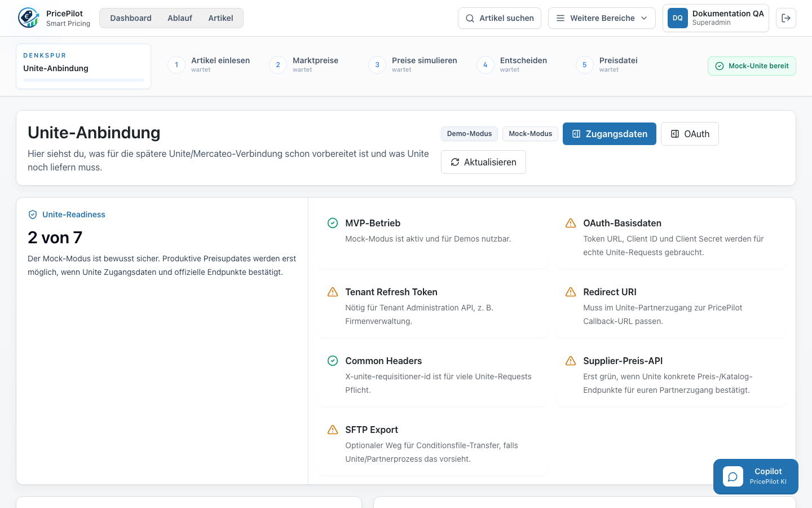Expand the Weitere Bereiche dropdown
This screenshot has width=812, height=508.
[x=602, y=18]
